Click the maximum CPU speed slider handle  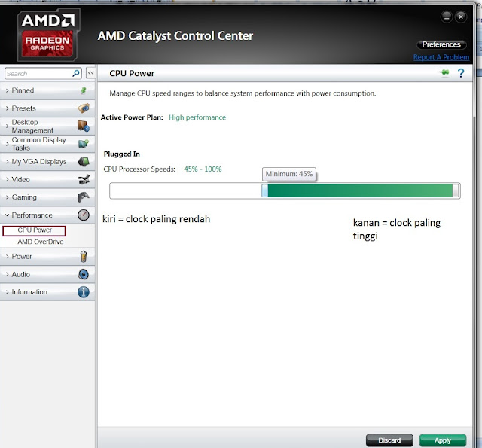point(456,190)
